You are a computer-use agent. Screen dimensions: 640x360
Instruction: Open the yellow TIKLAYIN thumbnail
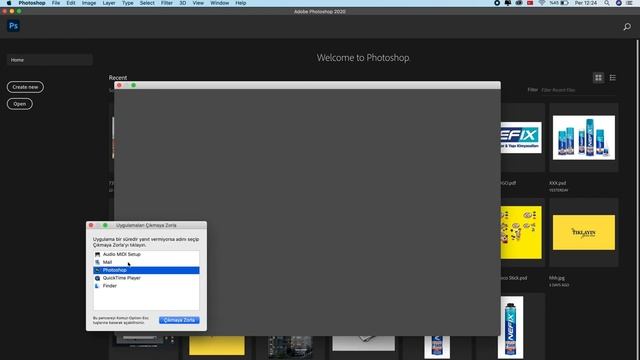coord(584,232)
